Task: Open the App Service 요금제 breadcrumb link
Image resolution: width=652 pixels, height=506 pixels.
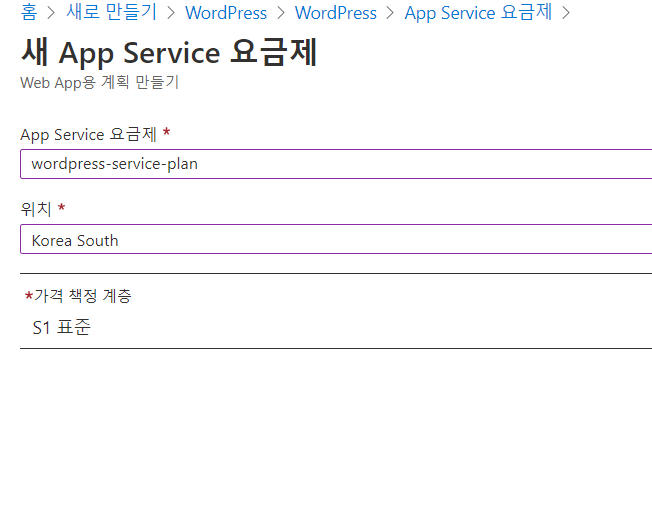Action: [478, 12]
